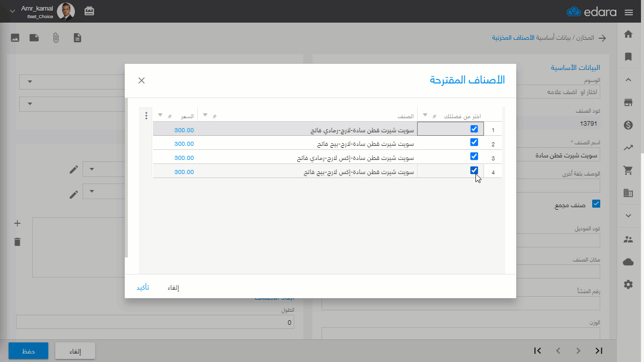Click تأكيد to confirm the dialog

143,288
